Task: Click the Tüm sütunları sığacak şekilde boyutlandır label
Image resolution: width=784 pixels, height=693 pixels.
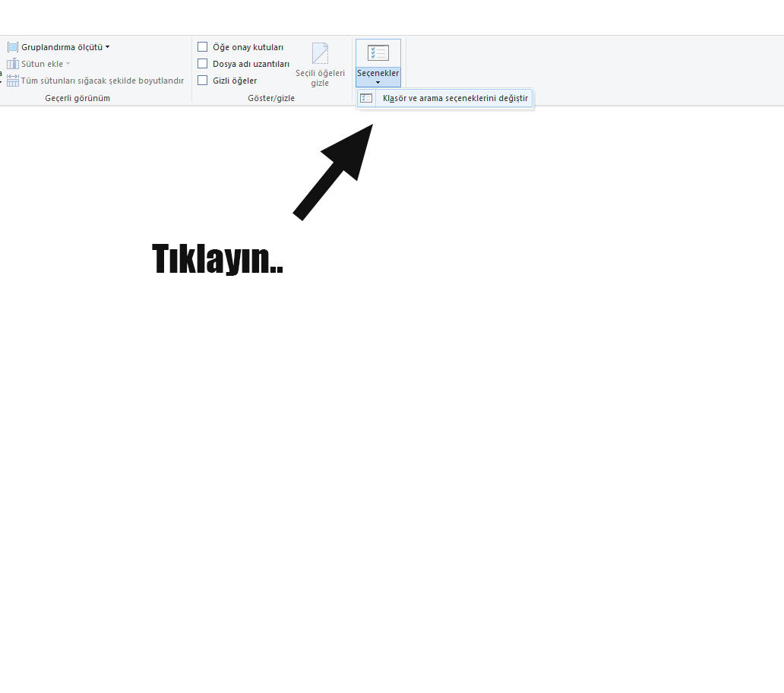Action: coord(103,81)
